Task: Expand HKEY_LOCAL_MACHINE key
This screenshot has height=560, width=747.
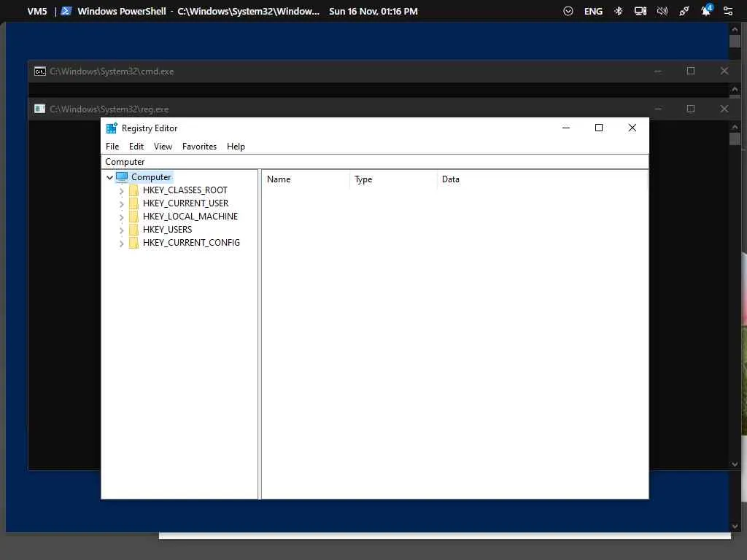Action: (x=122, y=217)
